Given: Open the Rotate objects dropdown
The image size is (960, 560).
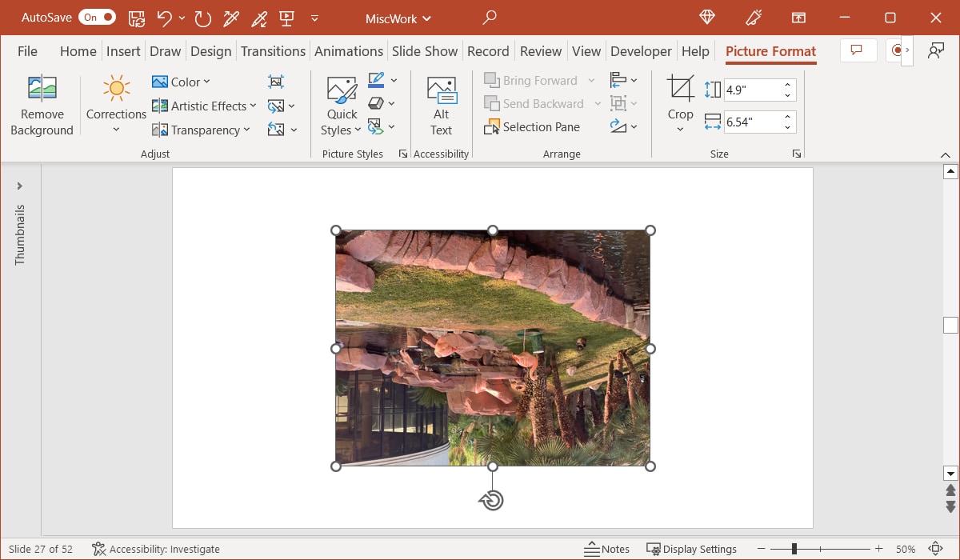Looking at the screenshot, I should [623, 126].
